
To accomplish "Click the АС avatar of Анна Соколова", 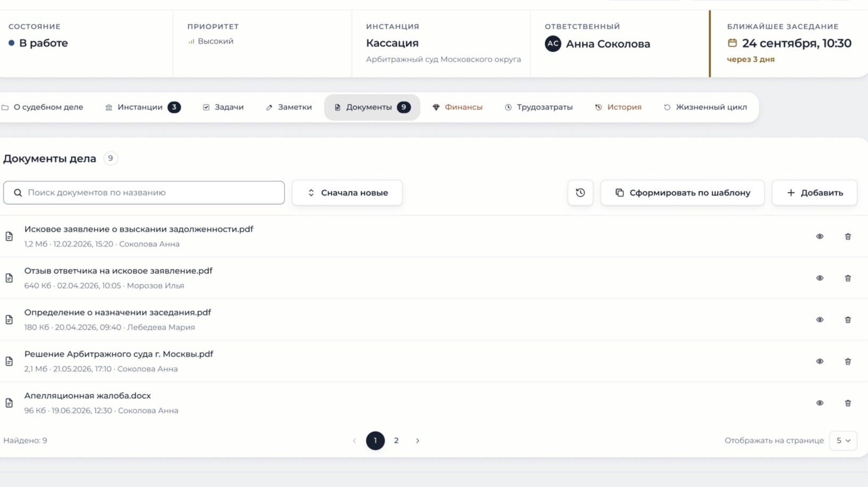I will click(x=553, y=44).
